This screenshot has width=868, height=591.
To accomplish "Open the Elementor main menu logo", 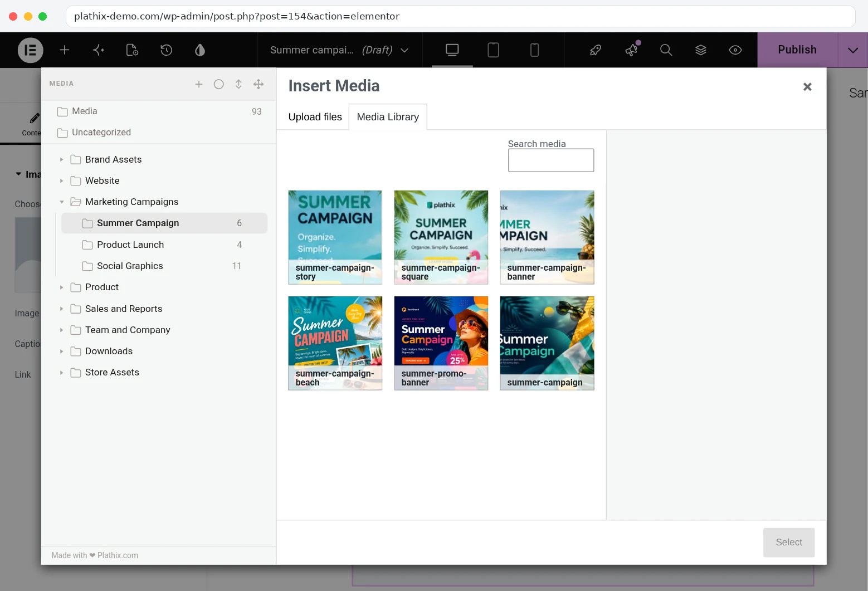I will (x=30, y=50).
